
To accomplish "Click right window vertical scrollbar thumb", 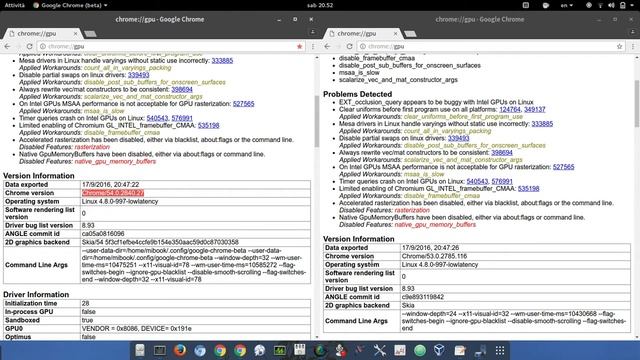I will (637, 103).
